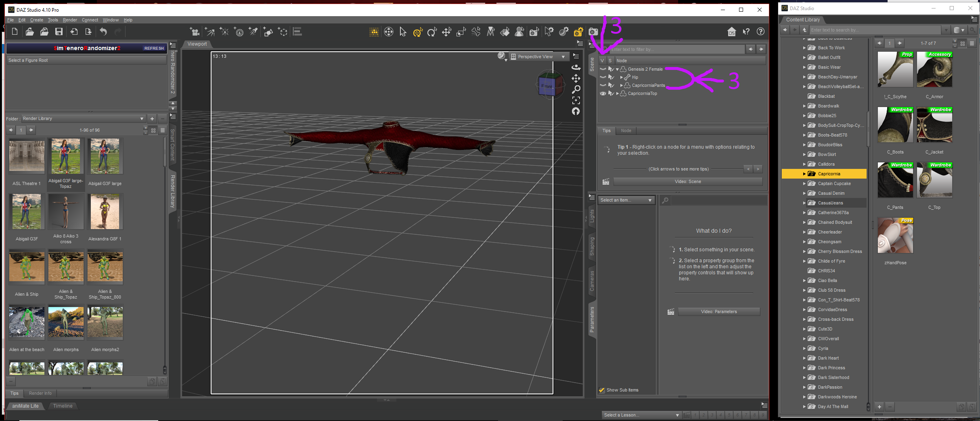Click the viewport zoom magnifier icon
This screenshot has width=980, height=421.
click(x=576, y=89)
